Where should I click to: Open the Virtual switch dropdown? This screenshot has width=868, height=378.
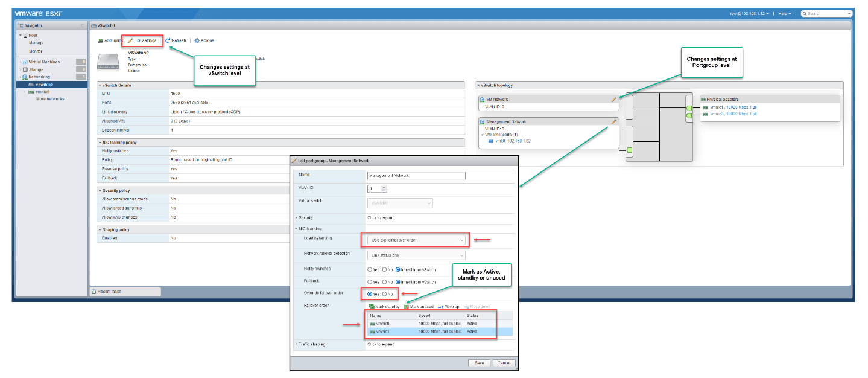point(400,203)
